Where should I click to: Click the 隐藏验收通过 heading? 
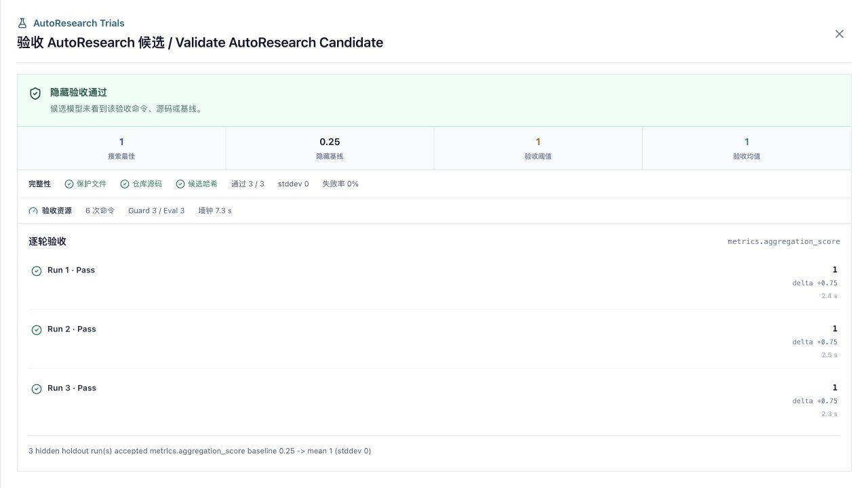click(x=79, y=92)
